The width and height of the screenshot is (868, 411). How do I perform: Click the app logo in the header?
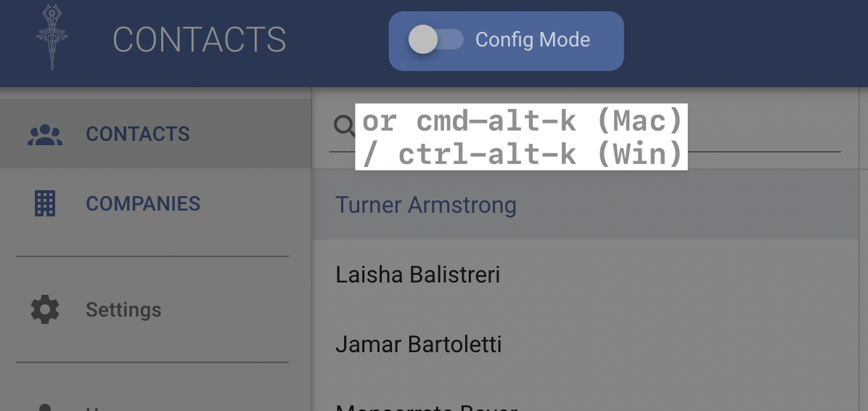(x=52, y=38)
